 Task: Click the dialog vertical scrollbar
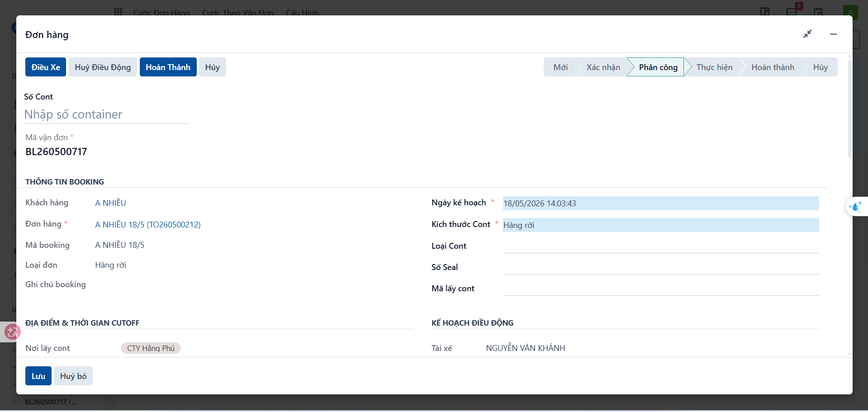(x=849, y=109)
